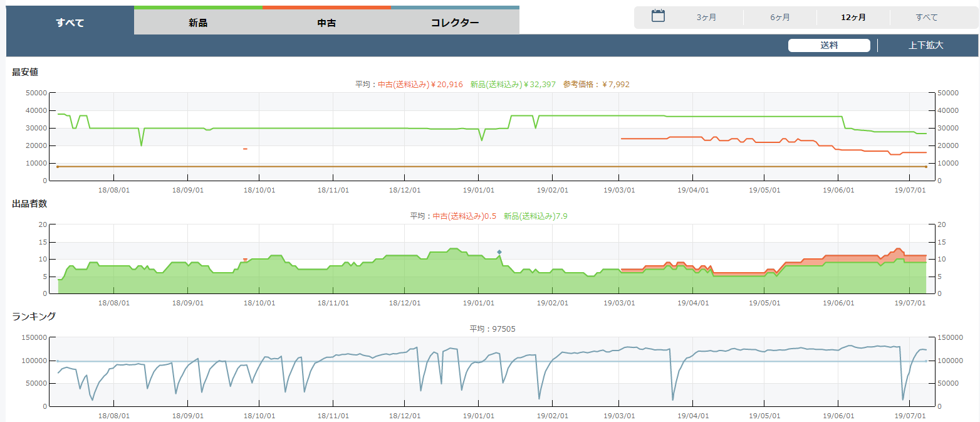Click the brown 参考価格 line start point
The height and width of the screenshot is (422, 980).
pyautogui.click(x=58, y=167)
